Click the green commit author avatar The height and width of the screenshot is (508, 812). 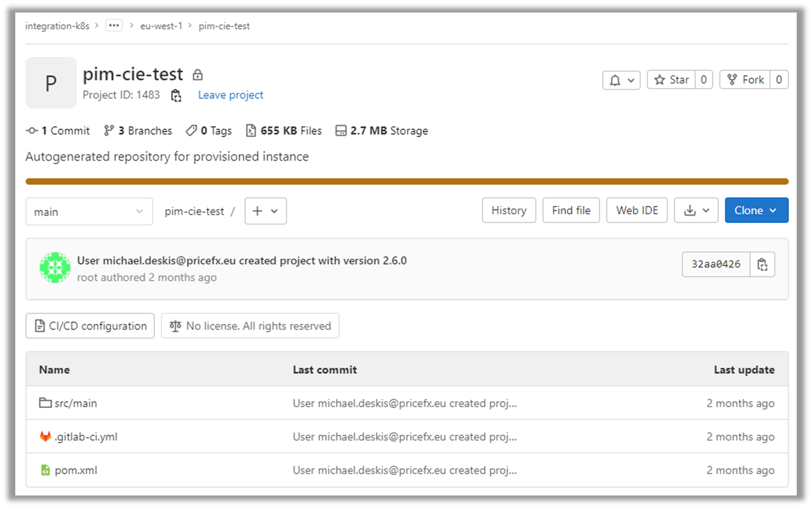click(55, 268)
